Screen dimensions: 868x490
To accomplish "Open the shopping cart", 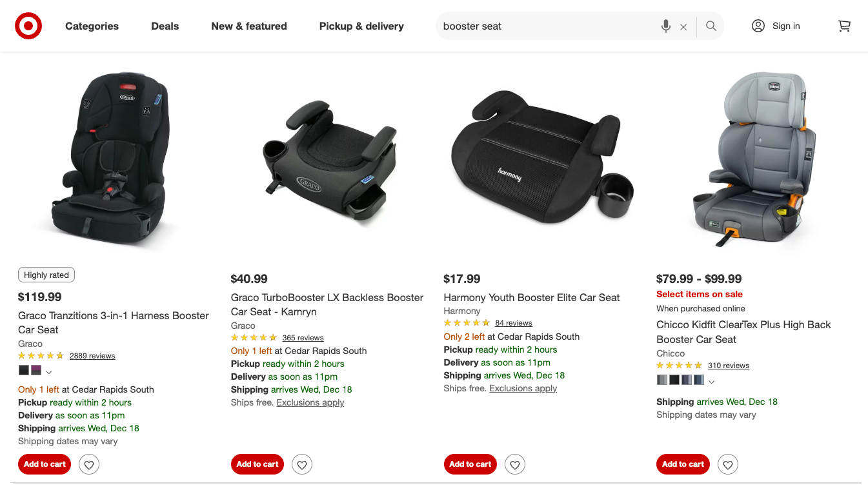I will tap(844, 26).
